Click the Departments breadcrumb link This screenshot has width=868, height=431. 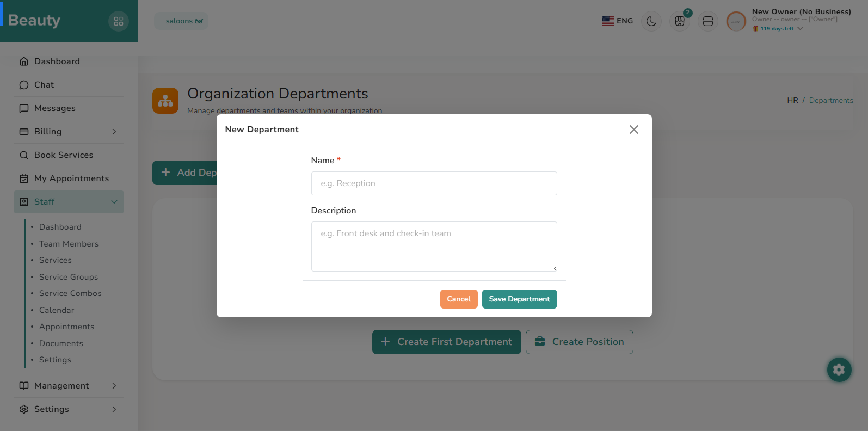point(831,100)
